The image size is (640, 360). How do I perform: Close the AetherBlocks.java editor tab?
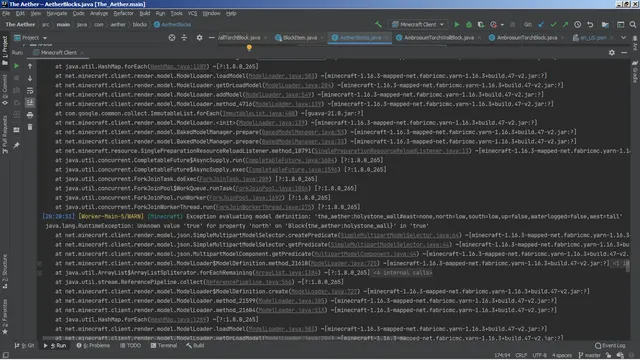click(x=386, y=38)
